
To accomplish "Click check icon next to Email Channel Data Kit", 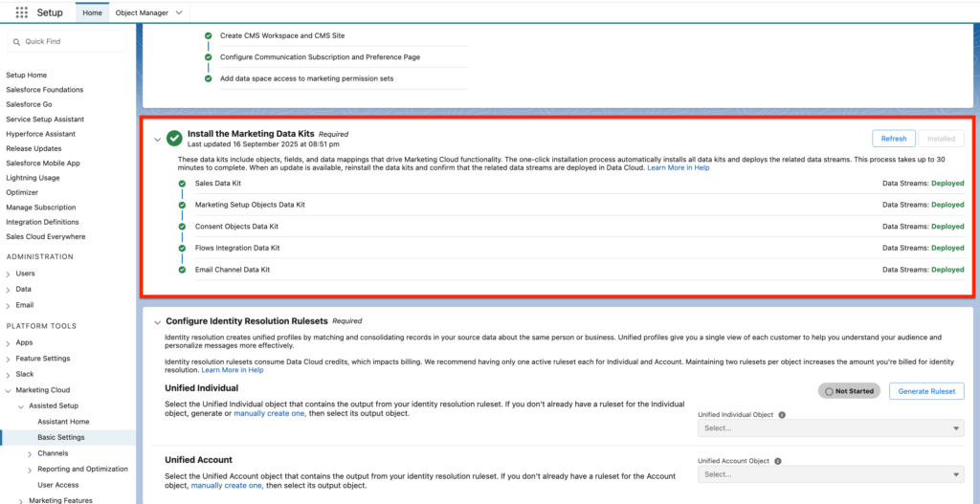I will point(182,270).
